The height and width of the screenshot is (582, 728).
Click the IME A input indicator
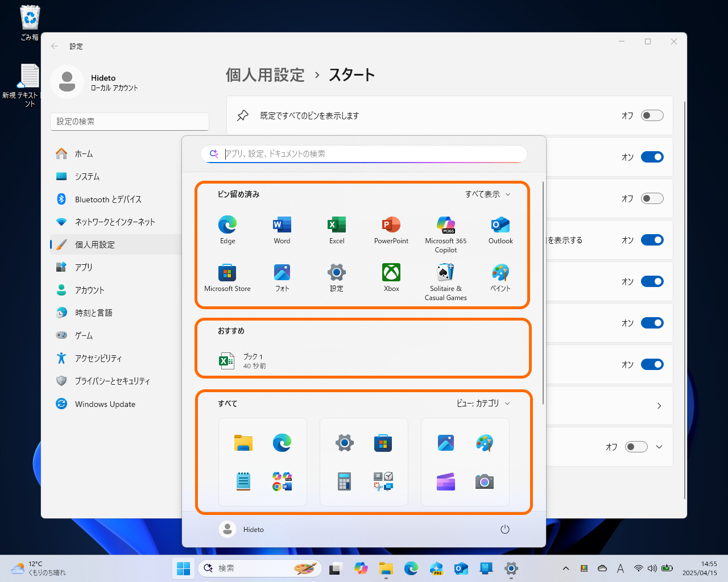click(621, 568)
